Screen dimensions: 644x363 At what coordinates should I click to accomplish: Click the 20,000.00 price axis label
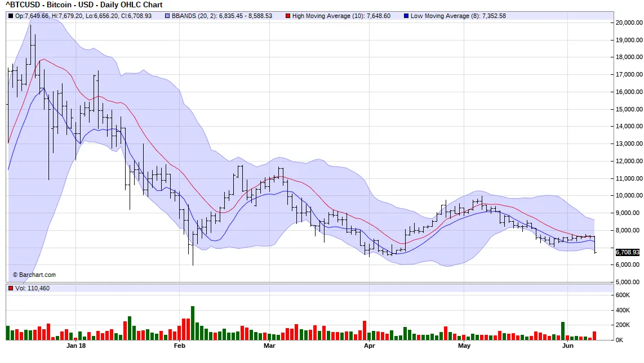coord(629,23)
